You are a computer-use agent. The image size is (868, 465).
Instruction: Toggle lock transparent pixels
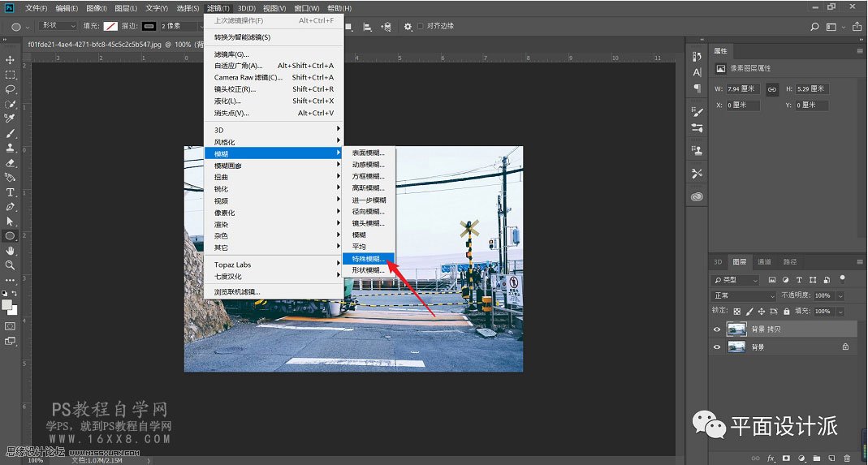point(736,312)
